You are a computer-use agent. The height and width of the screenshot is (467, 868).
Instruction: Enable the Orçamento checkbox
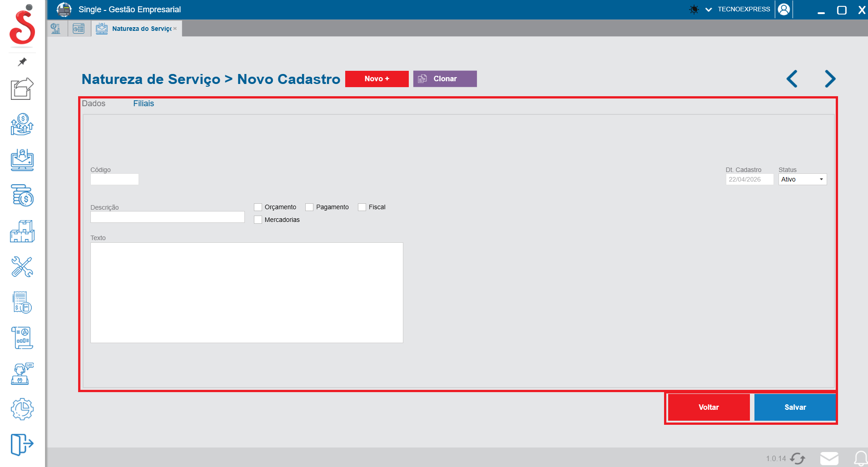(x=258, y=207)
